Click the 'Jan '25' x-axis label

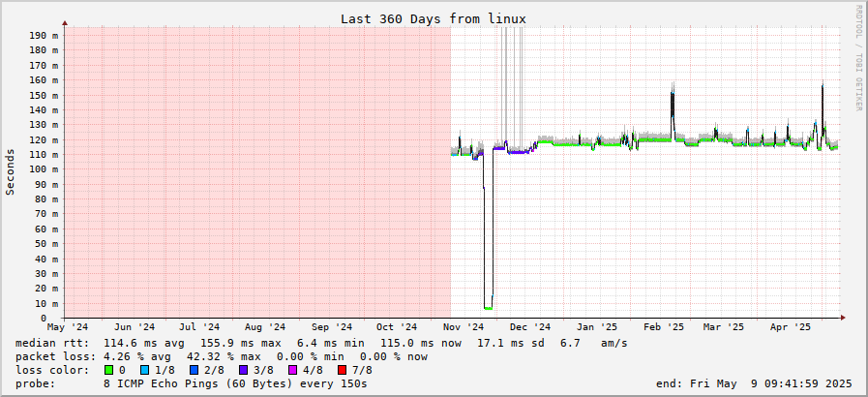(597, 327)
